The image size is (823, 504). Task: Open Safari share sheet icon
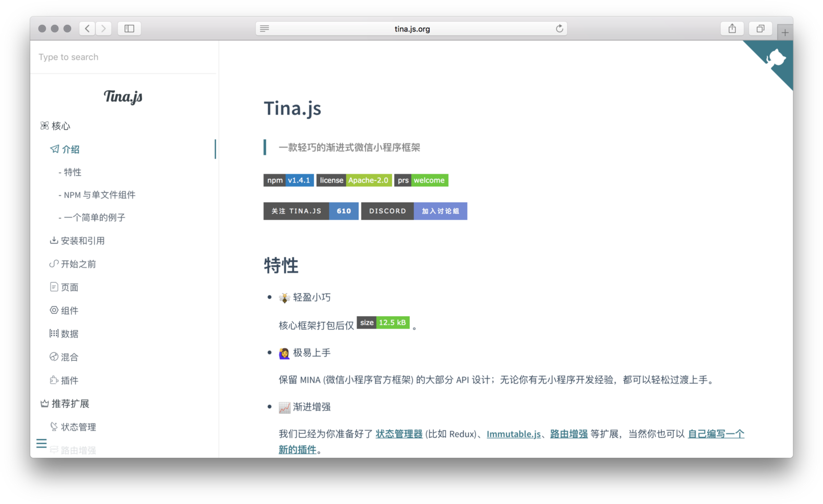(732, 29)
